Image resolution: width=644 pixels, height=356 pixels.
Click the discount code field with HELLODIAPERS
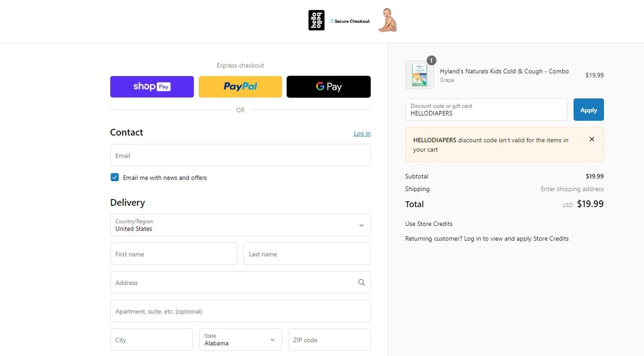coord(486,110)
